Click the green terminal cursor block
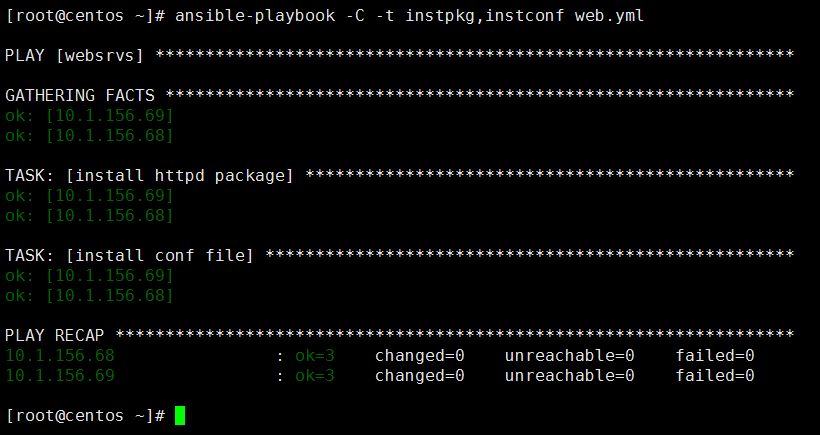The image size is (820, 435). (x=180, y=416)
